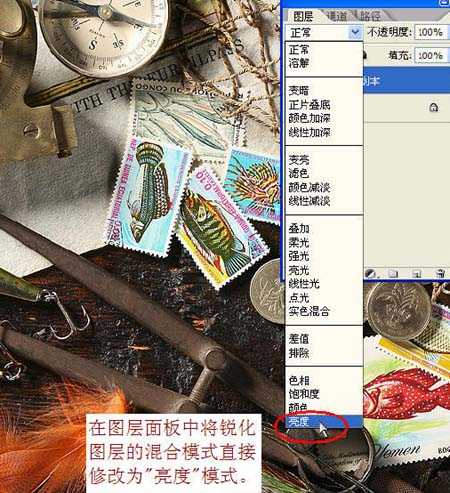Pick the 线性加深 blend mode
Viewport: 450px width, 493px height.
click(x=309, y=132)
